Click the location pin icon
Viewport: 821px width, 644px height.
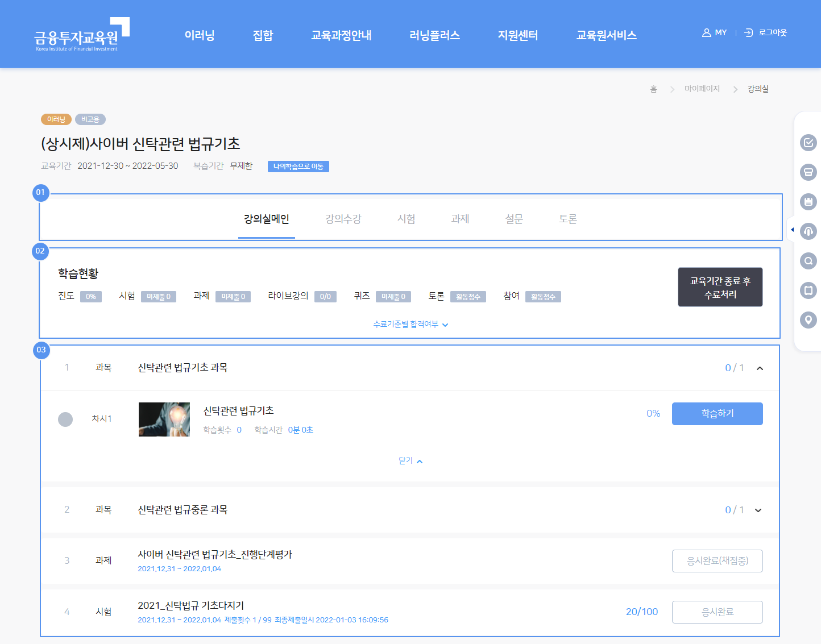pos(808,320)
